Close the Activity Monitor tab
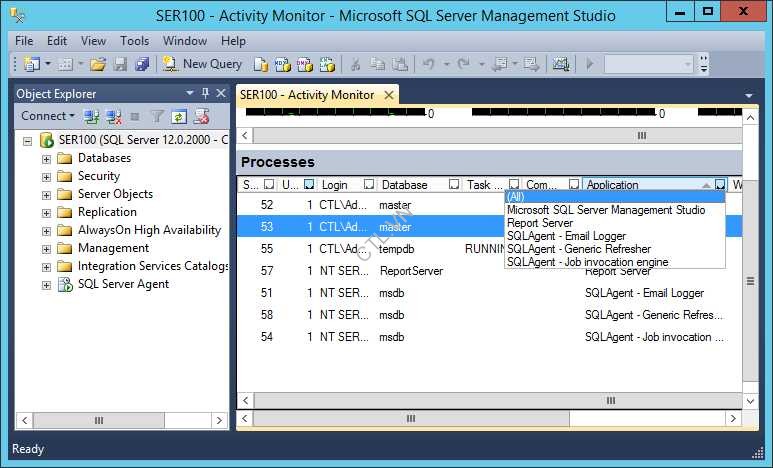 click(x=389, y=95)
